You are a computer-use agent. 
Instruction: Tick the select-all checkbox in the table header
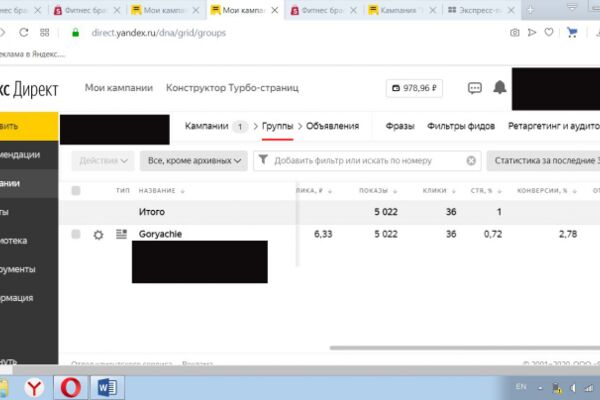click(x=76, y=190)
